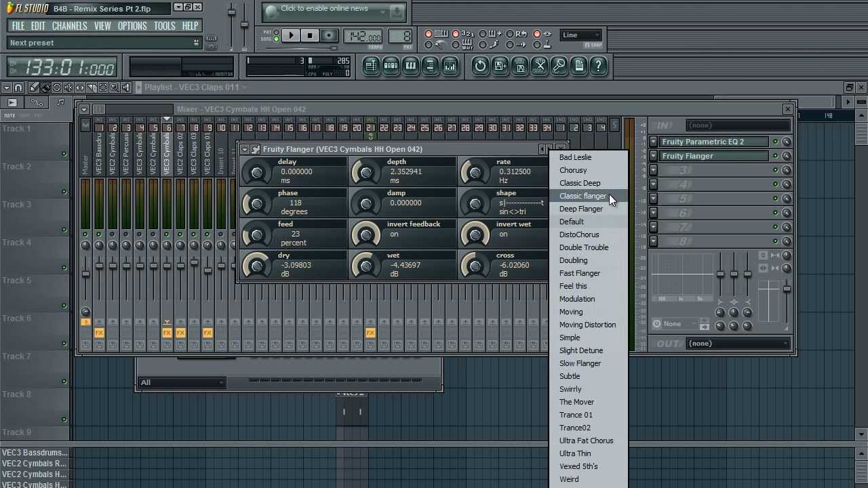Click Track 5 label in playlist
This screenshot has width=868, height=488.
click(x=16, y=280)
